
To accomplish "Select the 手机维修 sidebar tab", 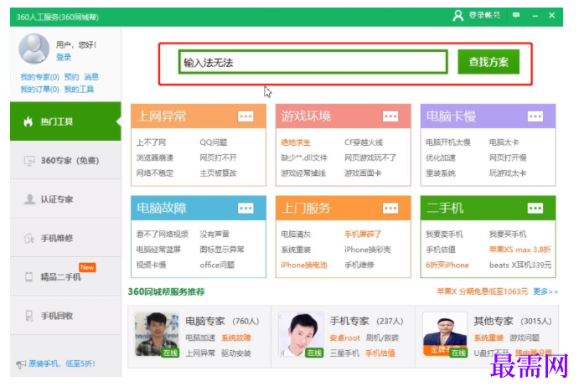I will coord(65,238).
